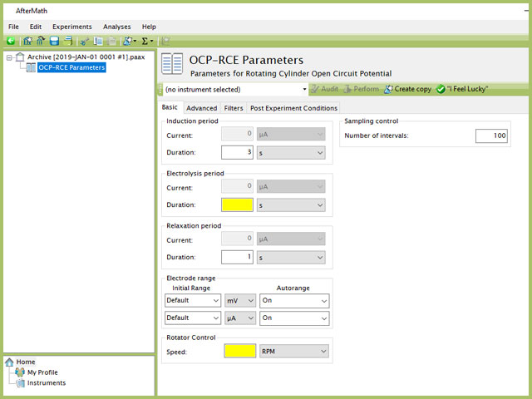Open the mV unit dropdown
This screenshot has width=532, height=399.
click(x=240, y=301)
